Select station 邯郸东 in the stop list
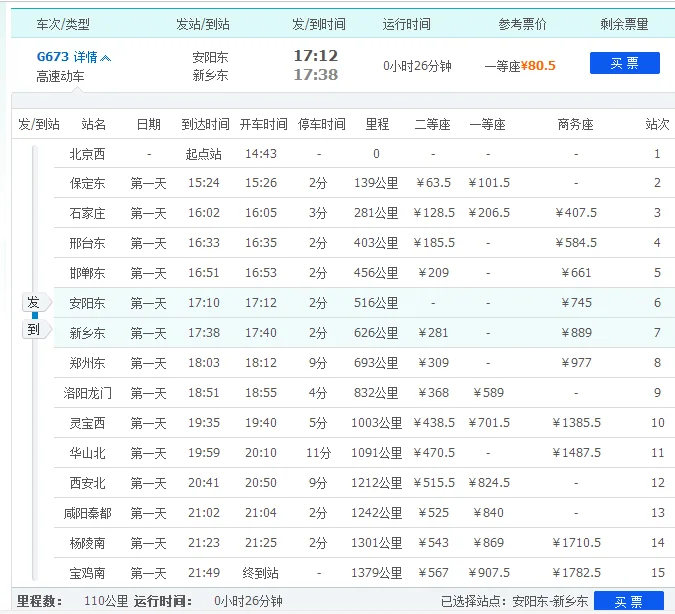 (x=87, y=273)
